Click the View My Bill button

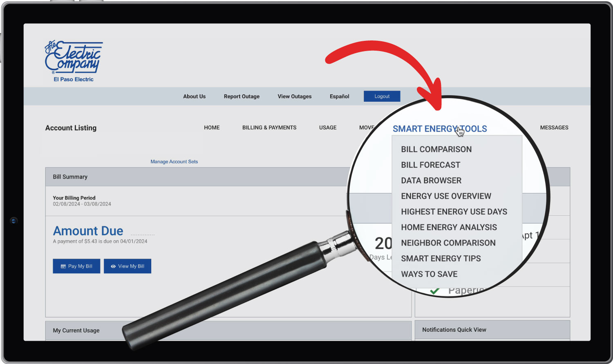(128, 266)
